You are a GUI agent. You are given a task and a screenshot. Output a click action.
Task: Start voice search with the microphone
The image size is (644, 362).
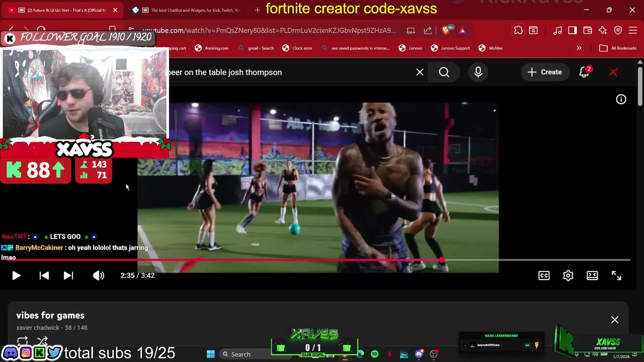point(478,72)
